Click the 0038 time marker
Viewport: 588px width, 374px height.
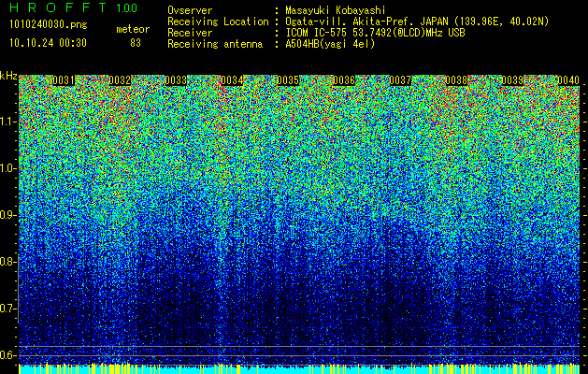[456, 80]
